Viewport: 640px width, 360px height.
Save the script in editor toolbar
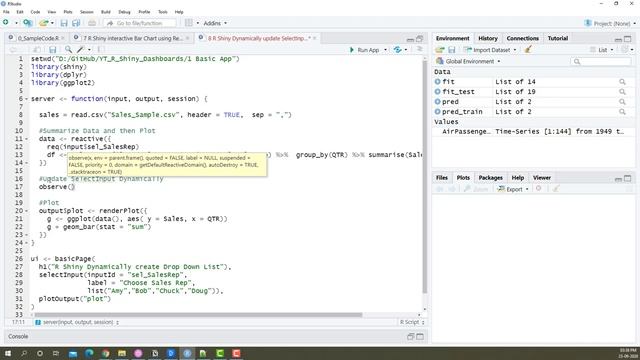[x=53, y=50]
